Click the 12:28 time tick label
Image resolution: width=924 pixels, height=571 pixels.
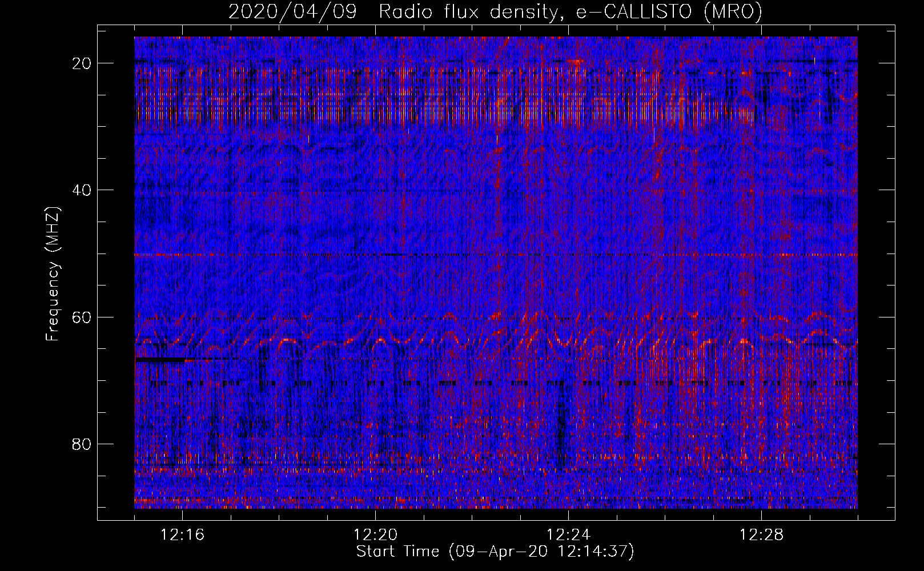point(761,535)
